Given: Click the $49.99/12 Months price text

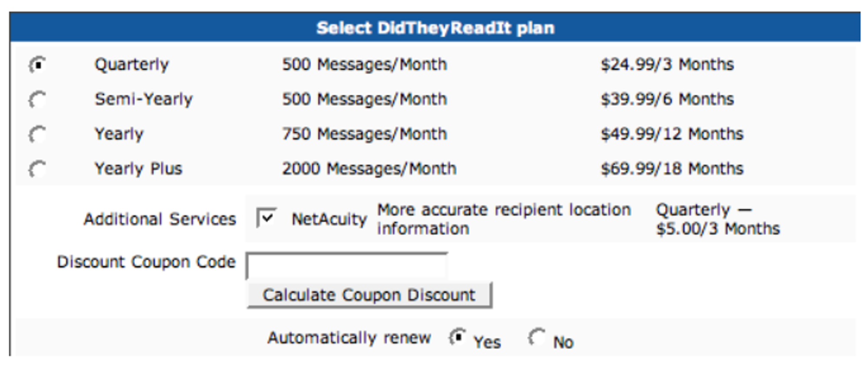Looking at the screenshot, I should click(x=672, y=134).
